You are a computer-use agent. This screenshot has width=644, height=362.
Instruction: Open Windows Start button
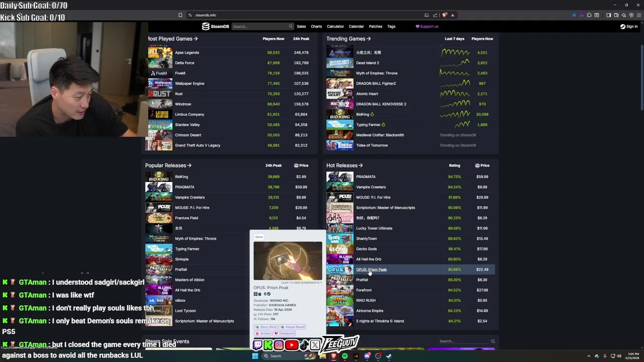(x=255, y=356)
